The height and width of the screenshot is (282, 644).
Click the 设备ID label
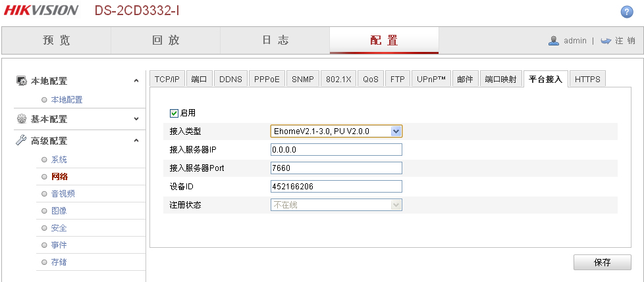(x=182, y=187)
